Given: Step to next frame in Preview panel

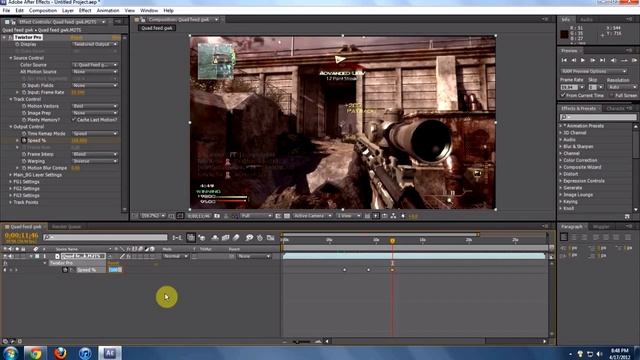Looking at the screenshot, I should point(593,60).
